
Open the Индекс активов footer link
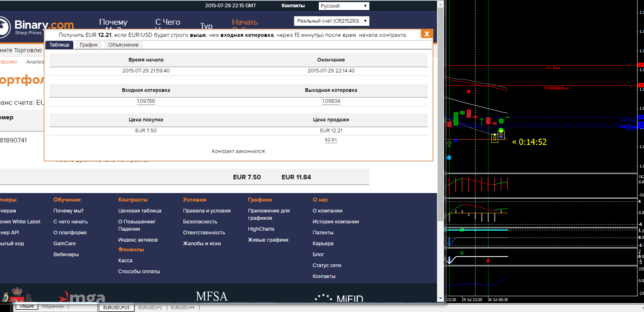(138, 240)
